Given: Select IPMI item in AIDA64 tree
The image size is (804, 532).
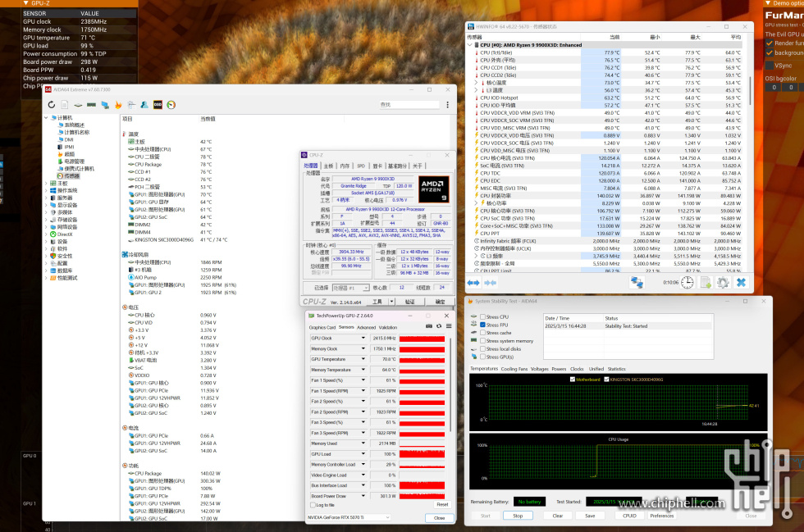Looking at the screenshot, I should 69,147.
